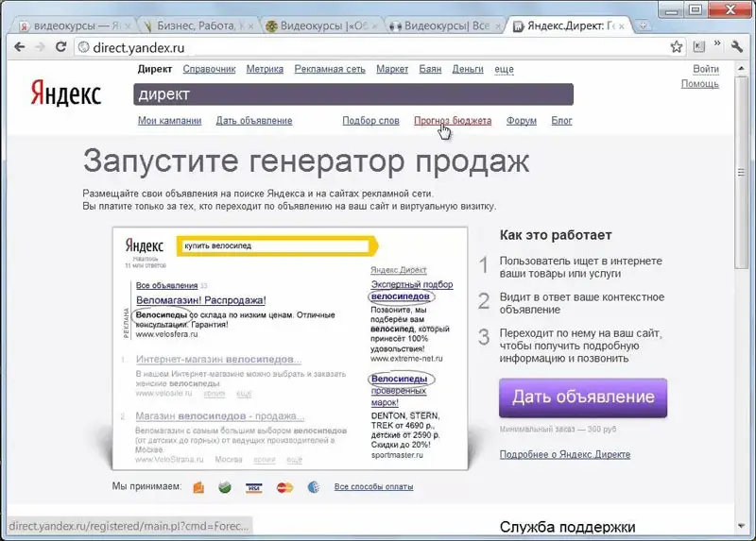Open a new tab with plus button
This screenshot has width=756, height=541.
[x=643, y=25]
